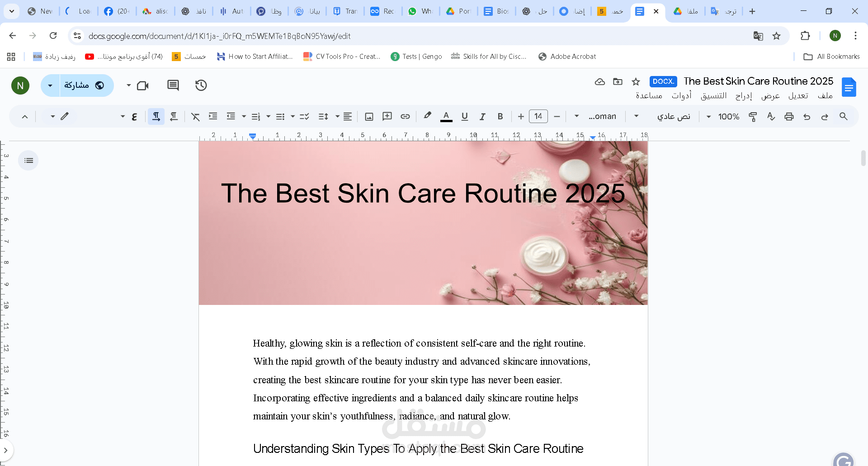Image resolution: width=868 pixels, height=466 pixels.
Task: Click the print icon in Docs toolbar
Action: [x=789, y=116]
